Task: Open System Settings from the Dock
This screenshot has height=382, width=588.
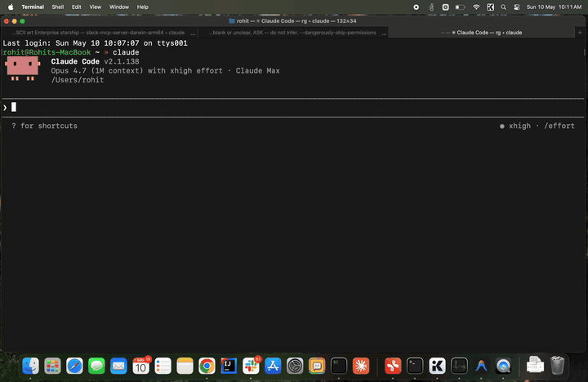Action: [295, 366]
